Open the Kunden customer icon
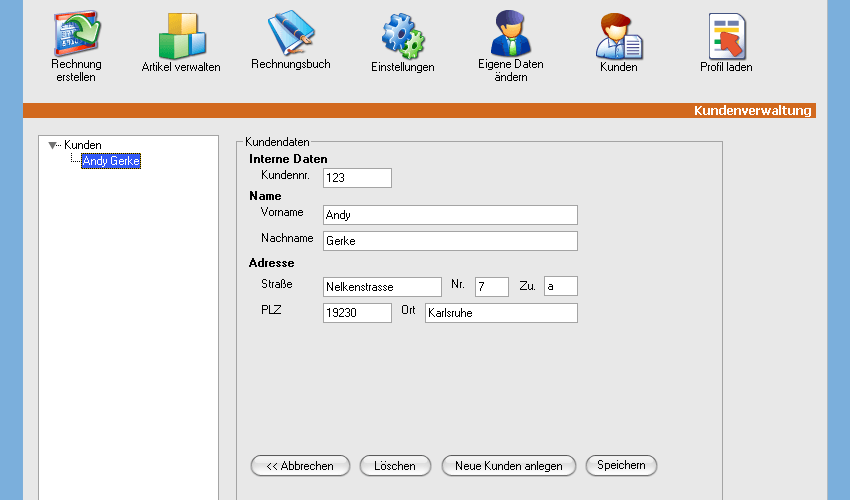This screenshot has height=500, width=850. (x=619, y=36)
